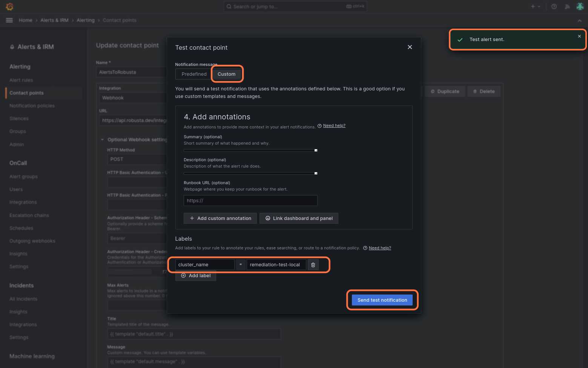
Task: Collapse Optional Webhook settings section
Action: click(x=102, y=140)
